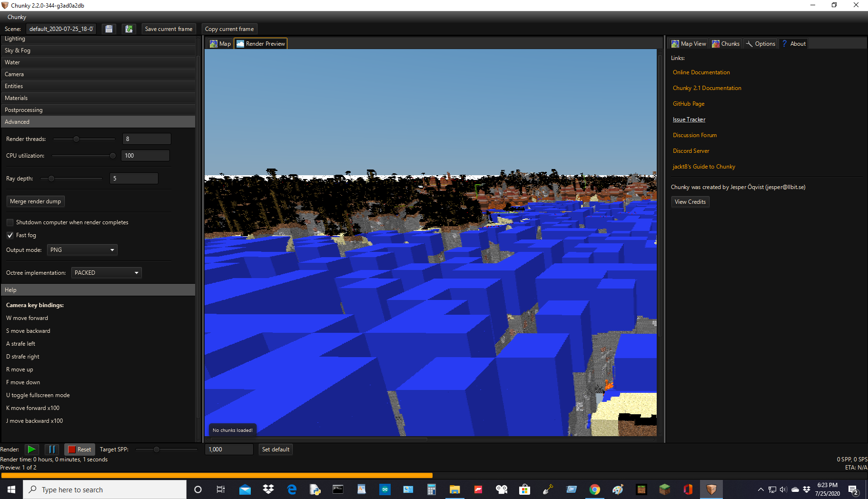Start the render with the green play icon

coord(31,449)
